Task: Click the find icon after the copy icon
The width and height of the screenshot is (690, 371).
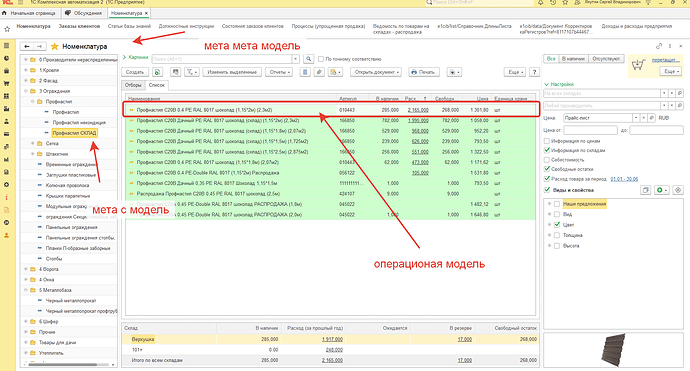Action: 175,72
